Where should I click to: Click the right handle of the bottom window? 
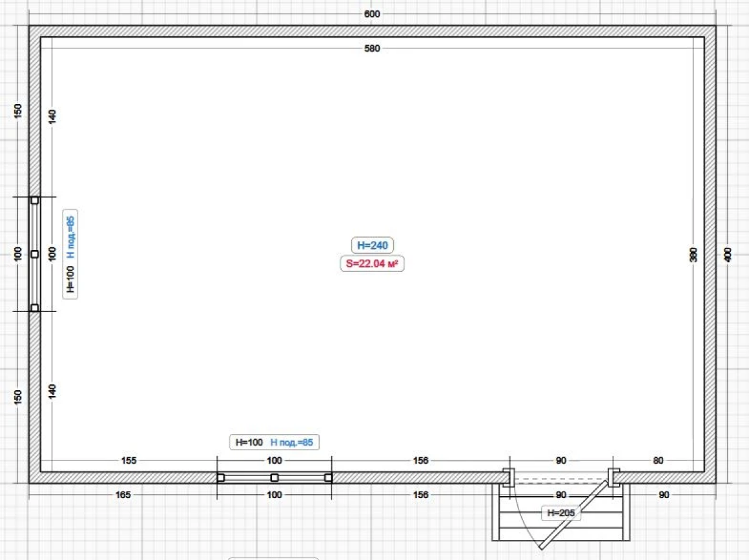[328, 478]
